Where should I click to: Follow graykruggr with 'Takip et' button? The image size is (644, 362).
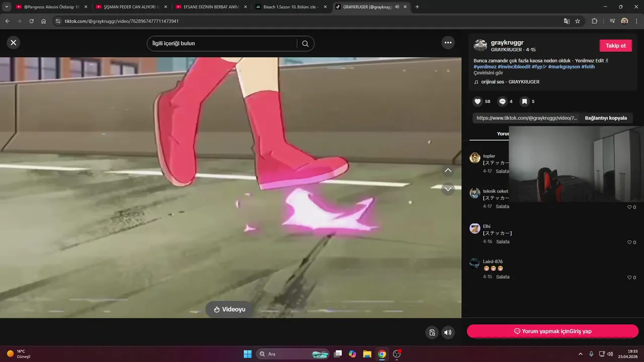pyautogui.click(x=615, y=46)
